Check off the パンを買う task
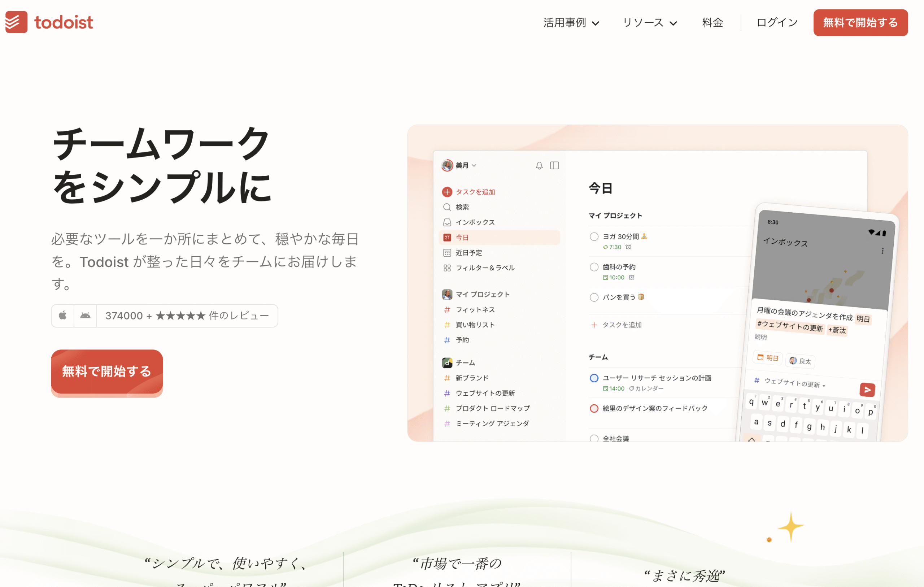This screenshot has height=587, width=924. (594, 297)
